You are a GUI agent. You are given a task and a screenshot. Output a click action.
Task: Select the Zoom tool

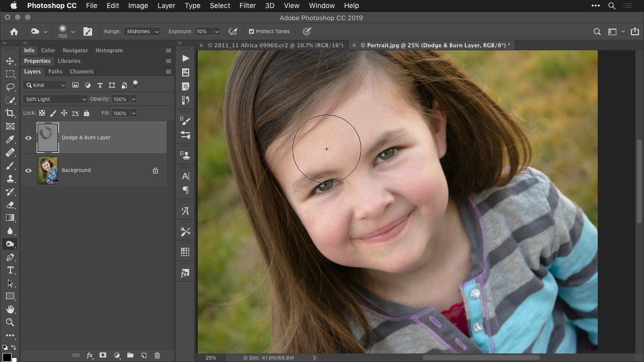(x=10, y=322)
